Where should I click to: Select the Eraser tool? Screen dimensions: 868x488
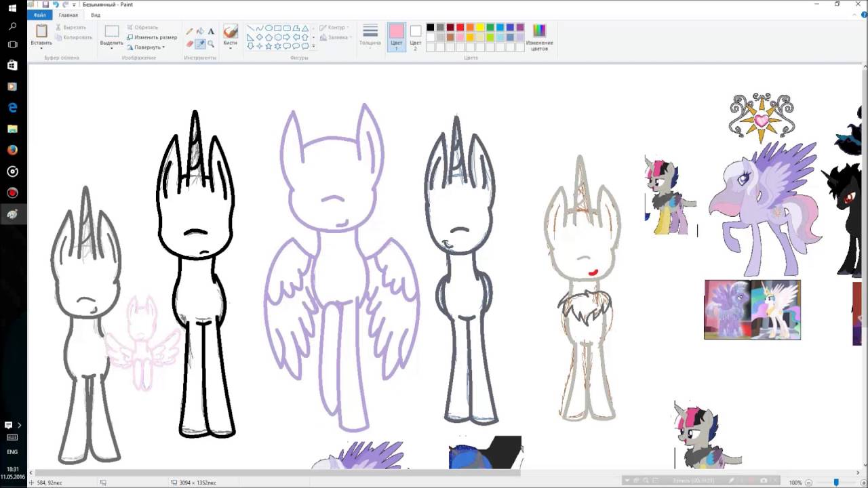pyautogui.click(x=190, y=43)
